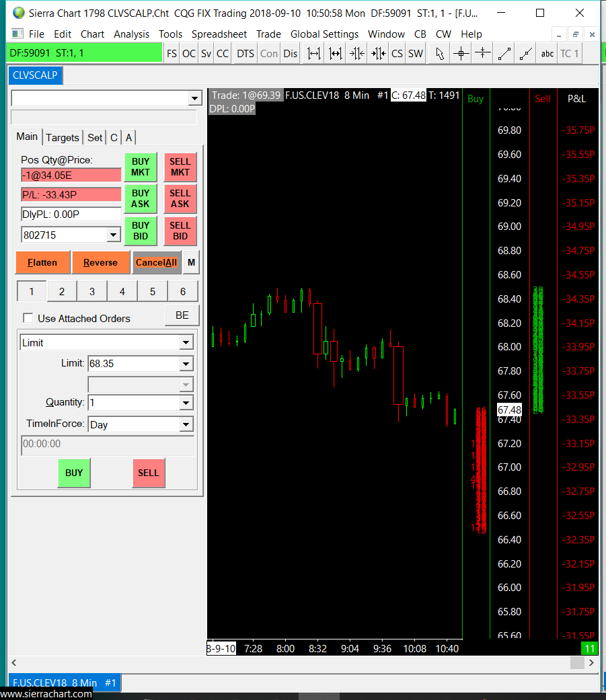
Task: Select the abc text drawing tool
Action: click(547, 54)
